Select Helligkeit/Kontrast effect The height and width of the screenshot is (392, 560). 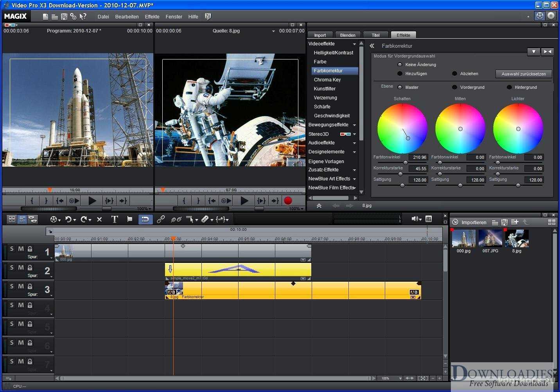pyautogui.click(x=333, y=53)
